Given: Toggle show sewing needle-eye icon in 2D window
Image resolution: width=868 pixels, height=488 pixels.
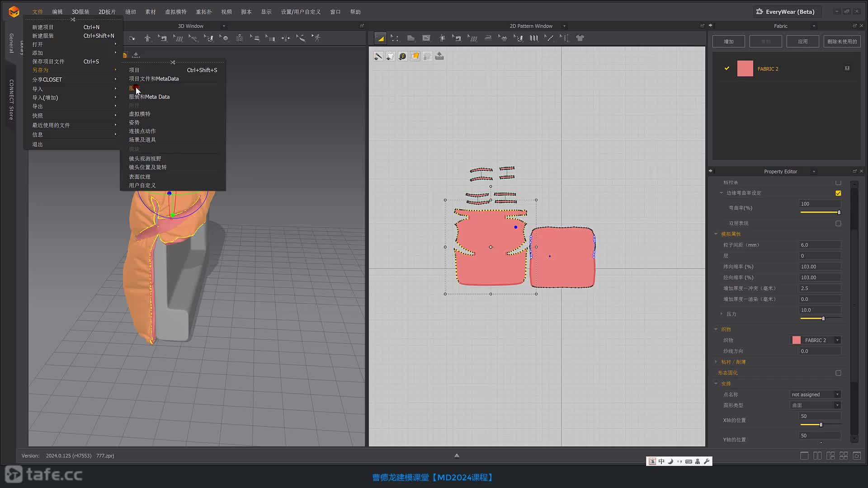Looking at the screenshot, I should (x=378, y=56).
